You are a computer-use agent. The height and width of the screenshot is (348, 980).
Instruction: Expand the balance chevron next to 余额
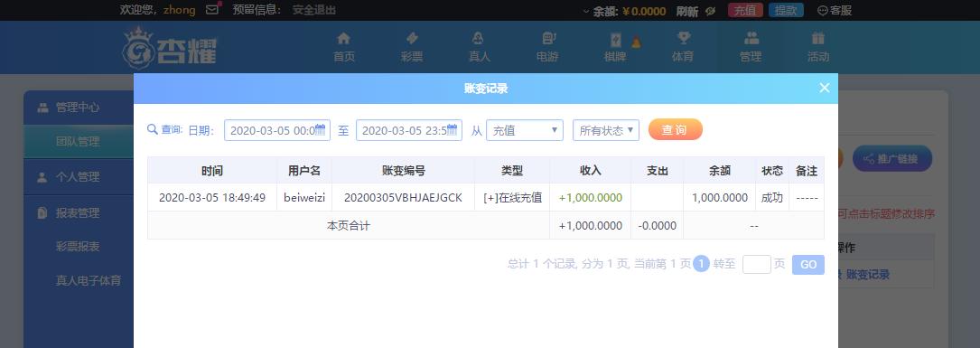coord(585,11)
